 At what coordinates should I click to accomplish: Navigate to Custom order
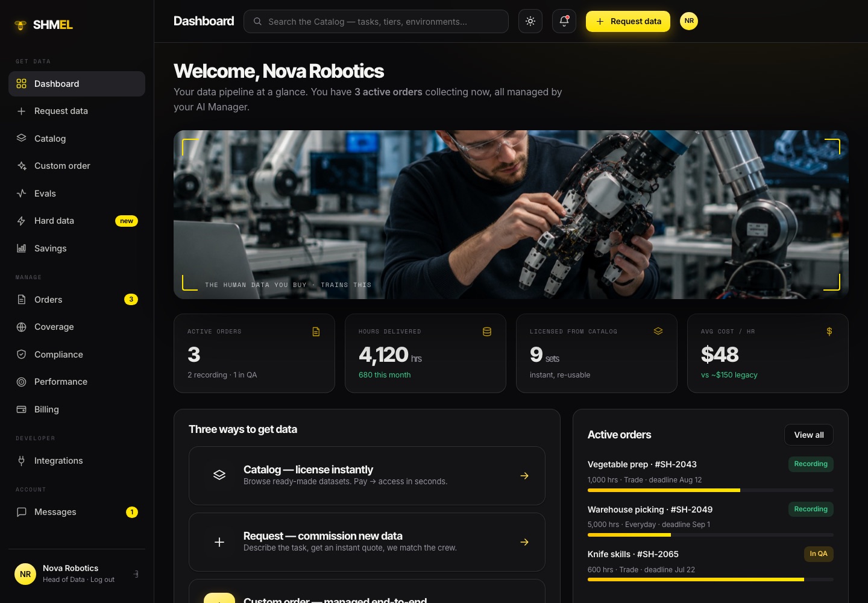pos(77,166)
